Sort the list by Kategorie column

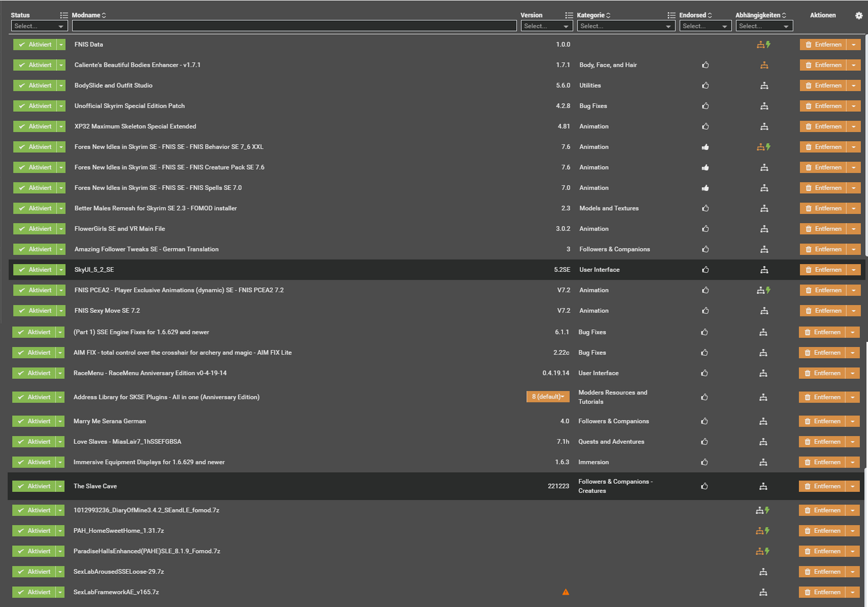point(594,15)
